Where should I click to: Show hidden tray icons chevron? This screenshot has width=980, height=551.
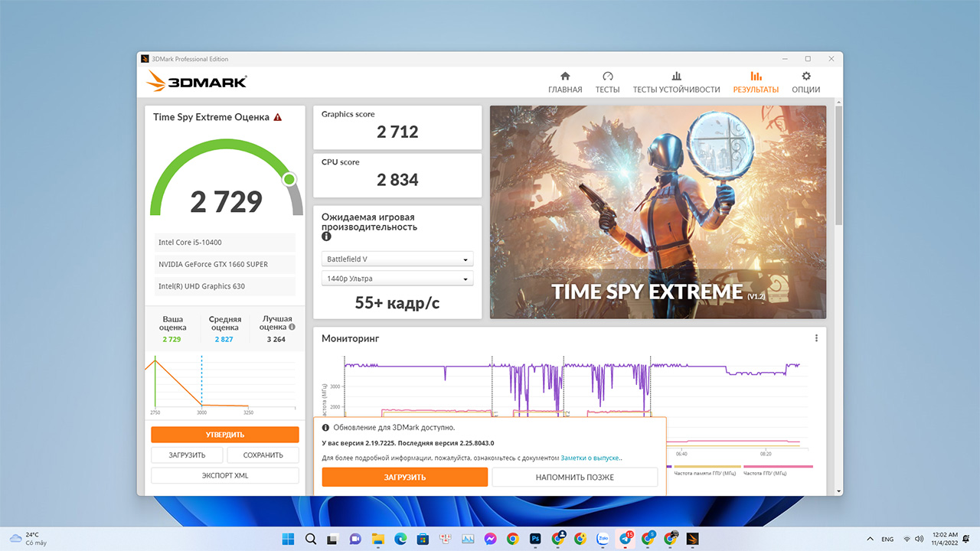870,539
